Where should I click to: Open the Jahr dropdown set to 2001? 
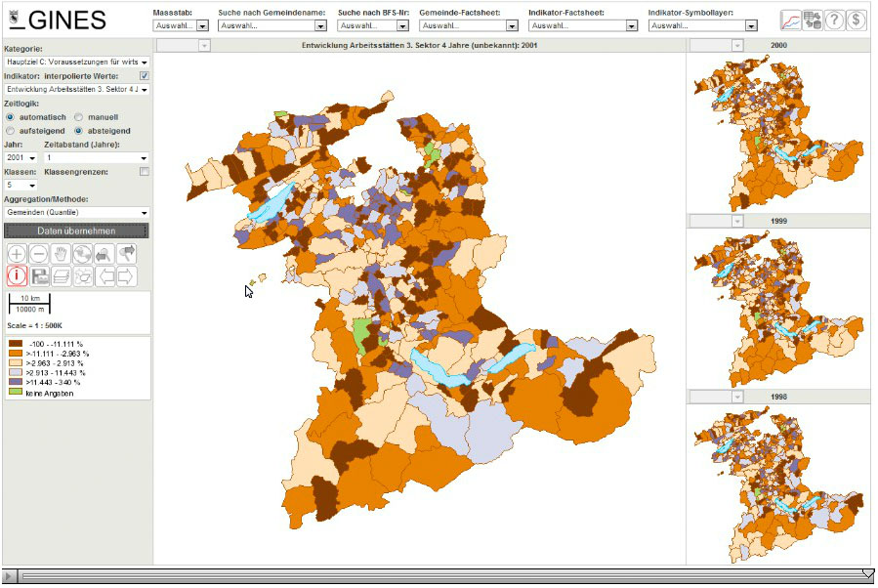21,158
